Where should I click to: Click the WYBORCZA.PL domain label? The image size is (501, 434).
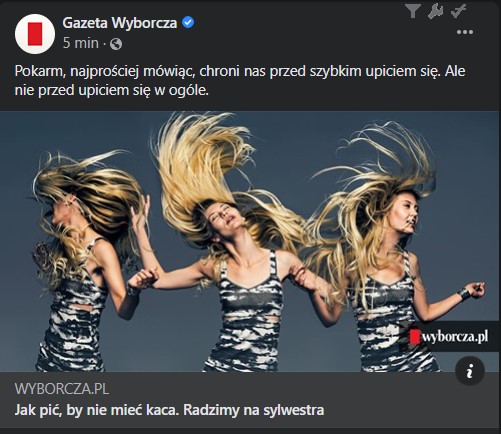(62, 389)
